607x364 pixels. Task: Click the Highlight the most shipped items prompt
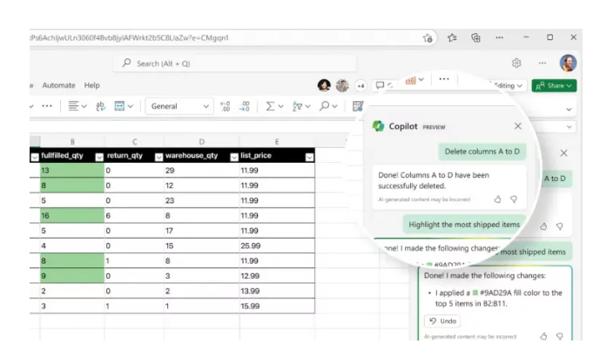pyautogui.click(x=464, y=225)
